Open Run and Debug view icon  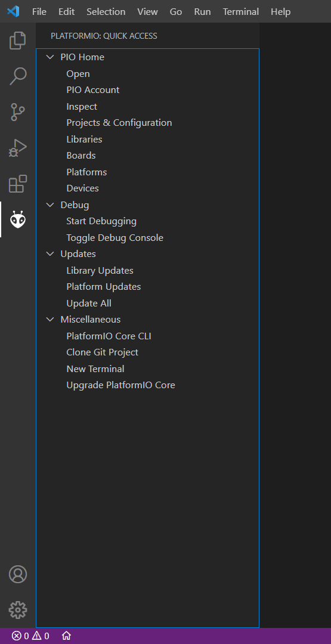pos(18,148)
